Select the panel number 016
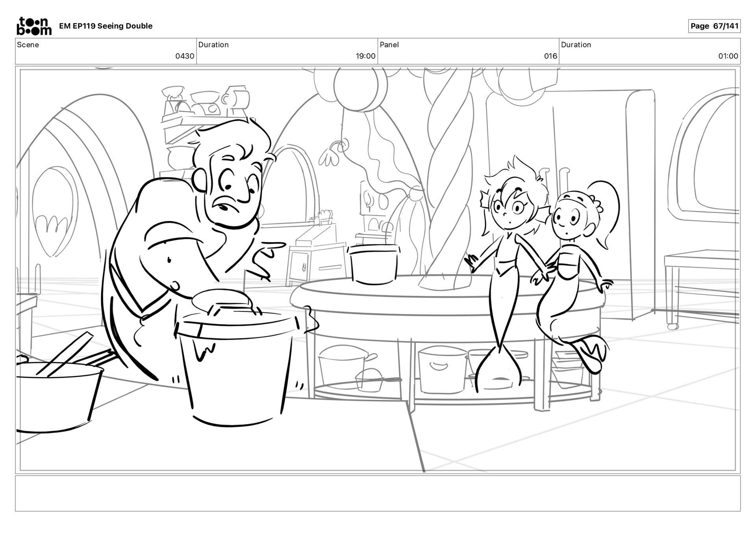The width and height of the screenshot is (756, 534). (550, 56)
